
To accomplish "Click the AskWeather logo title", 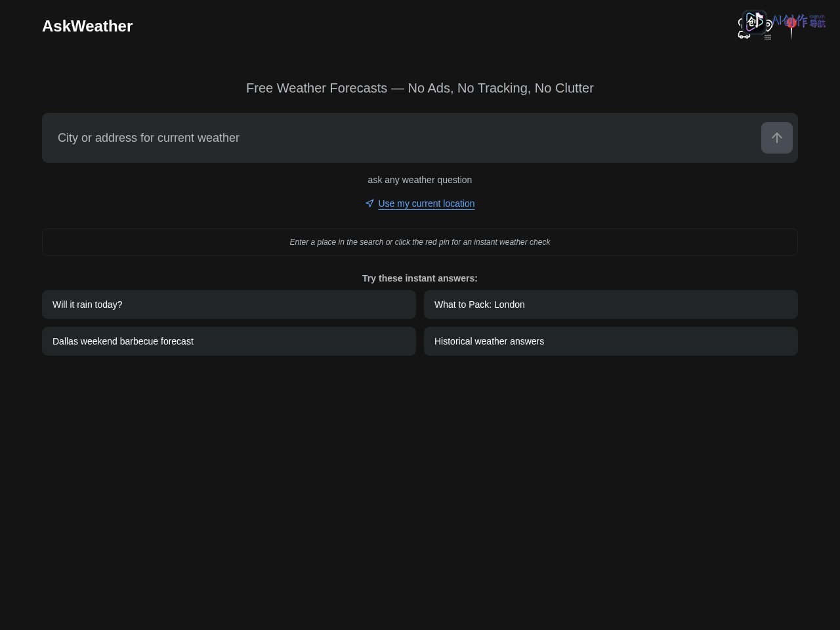I will (87, 26).
